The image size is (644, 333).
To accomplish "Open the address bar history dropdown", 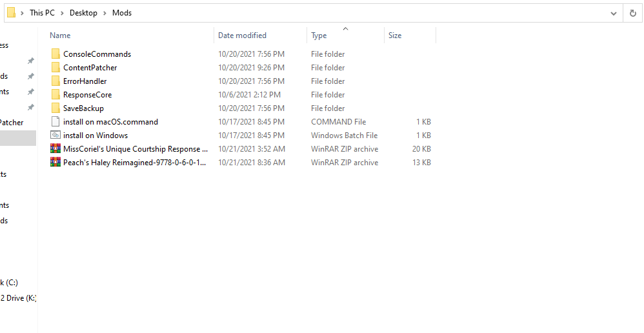I will [x=613, y=13].
